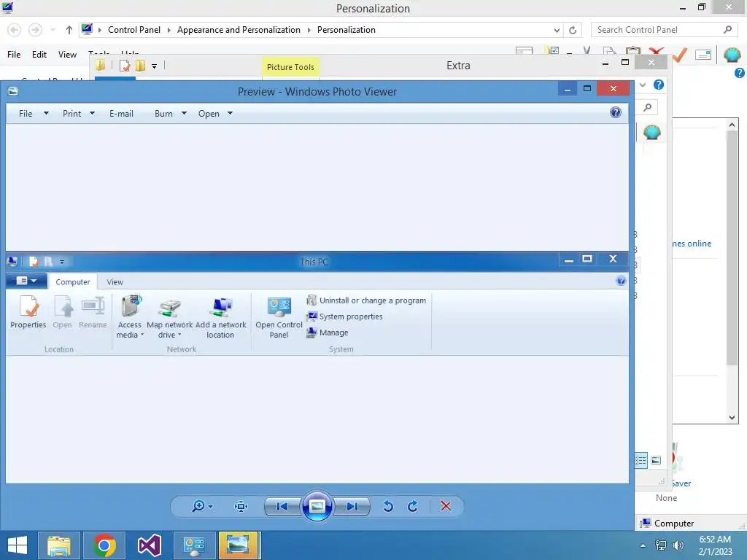Click the Back arrow in Personalization window
This screenshot has height=560, width=747.
(x=15, y=30)
